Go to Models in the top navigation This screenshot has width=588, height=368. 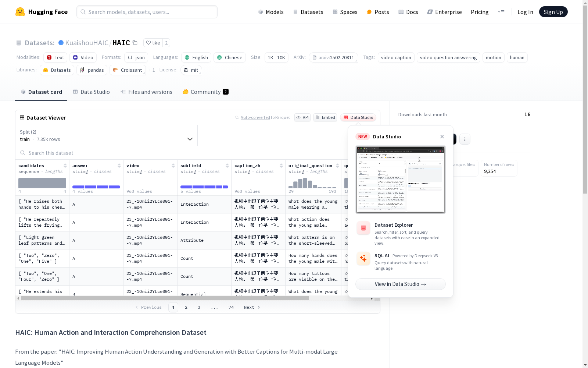click(271, 12)
